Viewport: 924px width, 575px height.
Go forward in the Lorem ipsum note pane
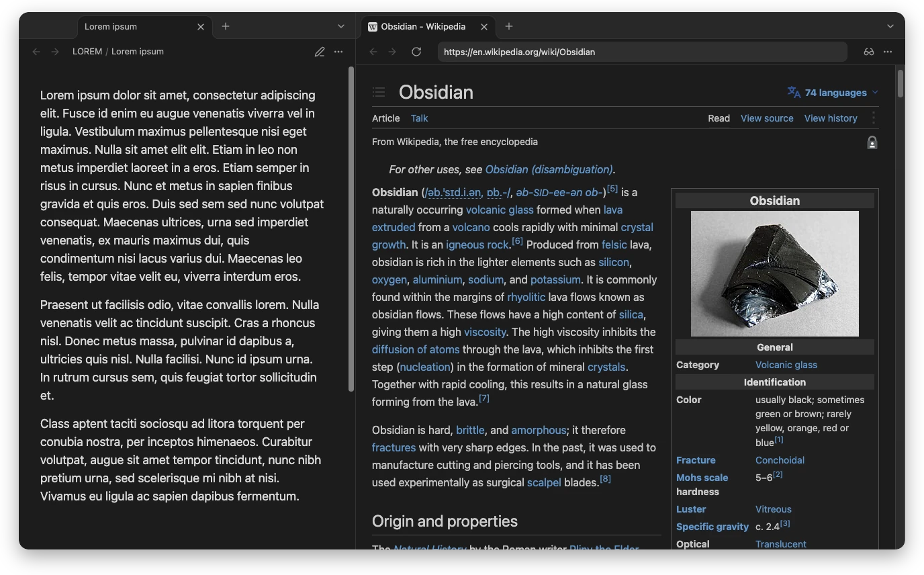55,52
